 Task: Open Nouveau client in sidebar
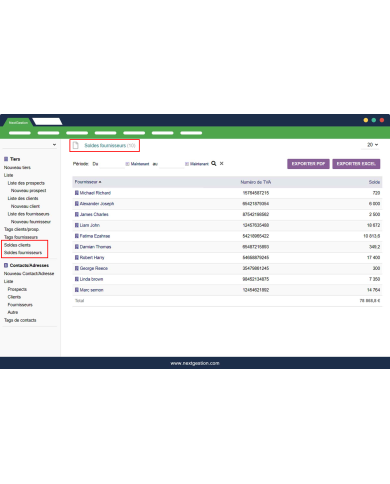[25, 206]
